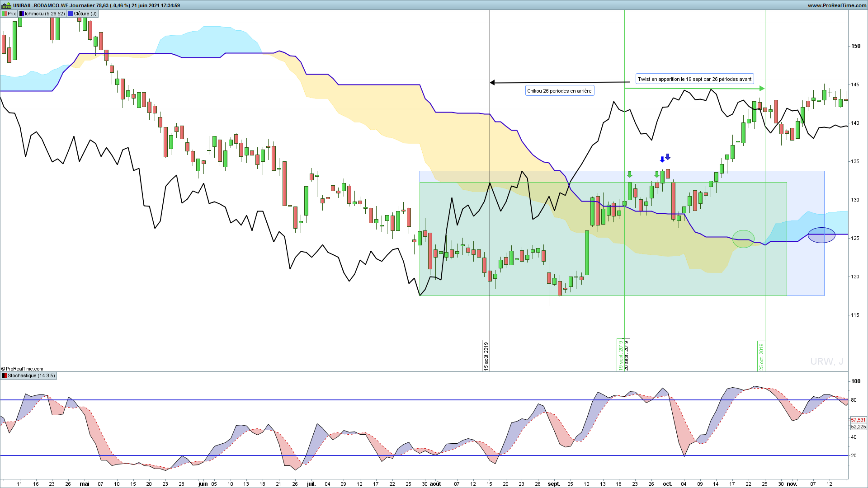868x488 pixels.
Task: Select the 'Twist en apparition le 19 sept' note
Action: point(695,79)
